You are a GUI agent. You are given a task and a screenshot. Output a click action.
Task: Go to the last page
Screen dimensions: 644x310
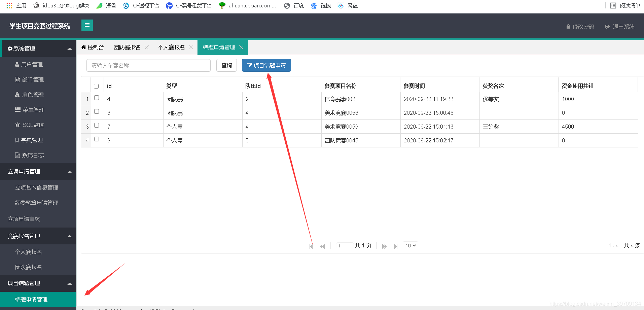(396, 246)
